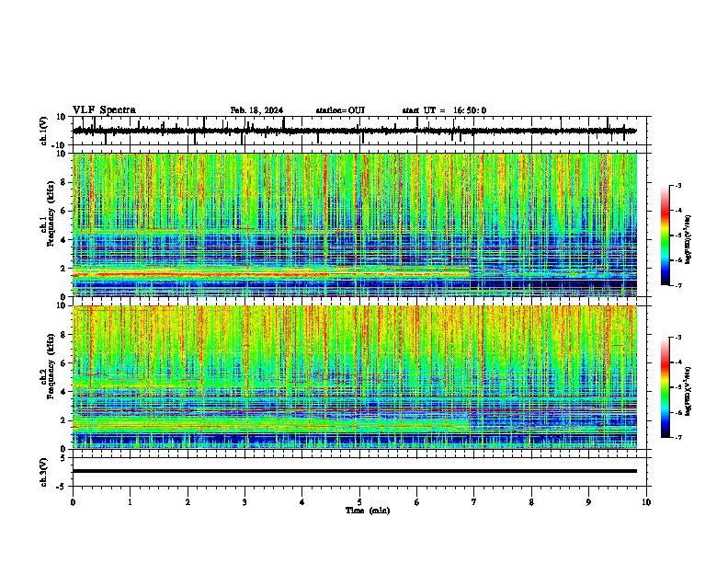
Task: Click the "station=OUI" header label
Action: coord(340,110)
